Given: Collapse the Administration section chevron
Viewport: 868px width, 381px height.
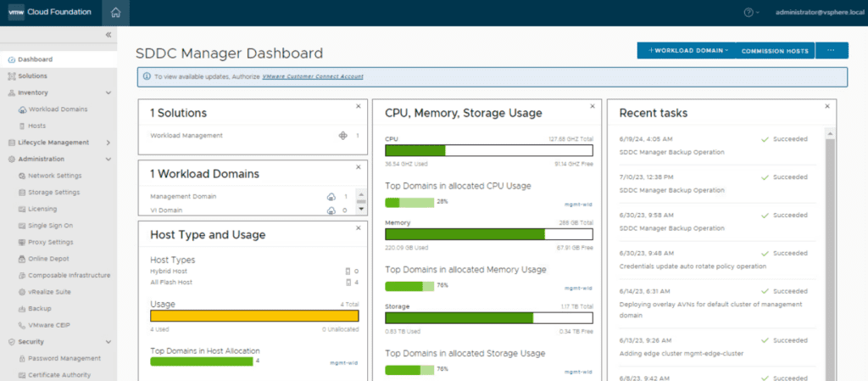Looking at the screenshot, I should [108, 160].
